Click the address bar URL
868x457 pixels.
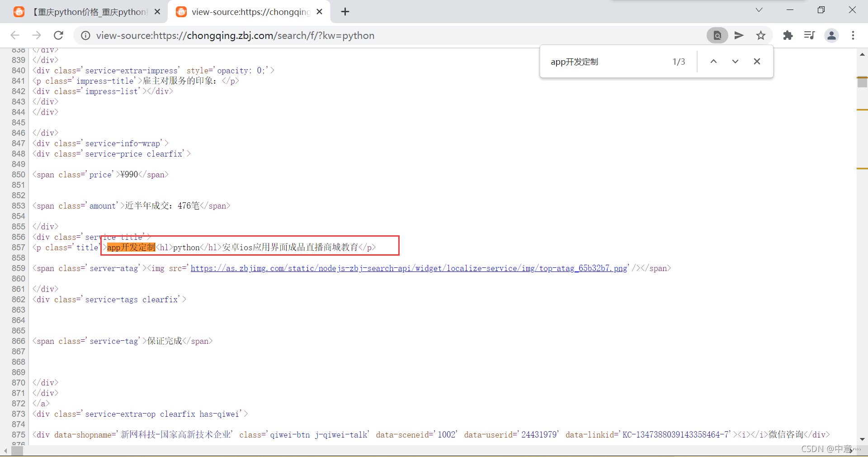[235, 35]
